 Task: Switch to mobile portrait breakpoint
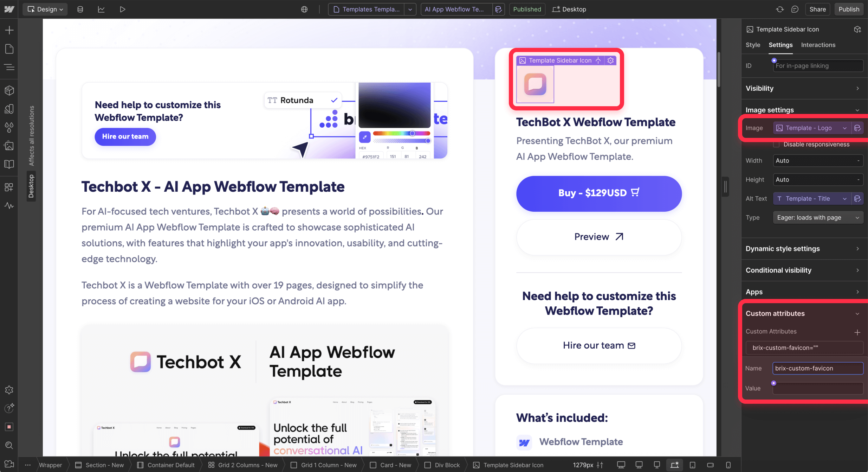click(x=728, y=465)
